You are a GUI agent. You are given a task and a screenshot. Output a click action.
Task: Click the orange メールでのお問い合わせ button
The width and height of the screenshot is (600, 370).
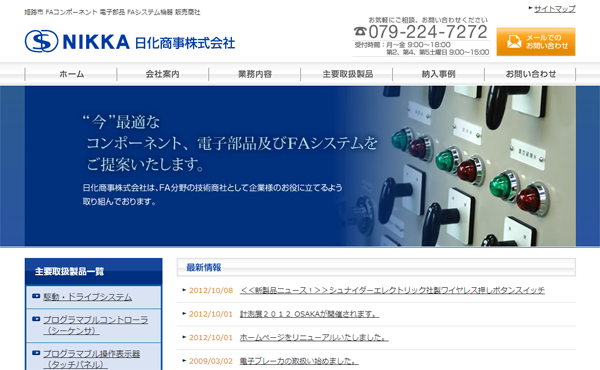[x=536, y=42]
